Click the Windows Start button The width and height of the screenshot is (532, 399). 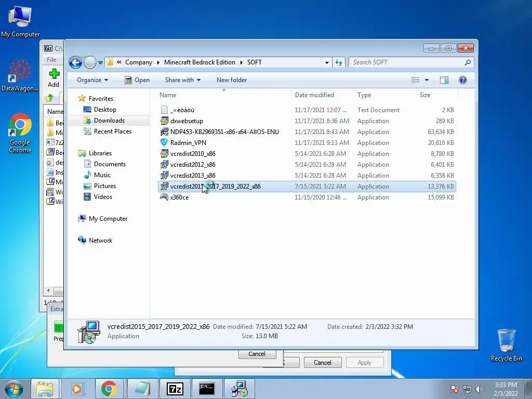pyautogui.click(x=14, y=389)
